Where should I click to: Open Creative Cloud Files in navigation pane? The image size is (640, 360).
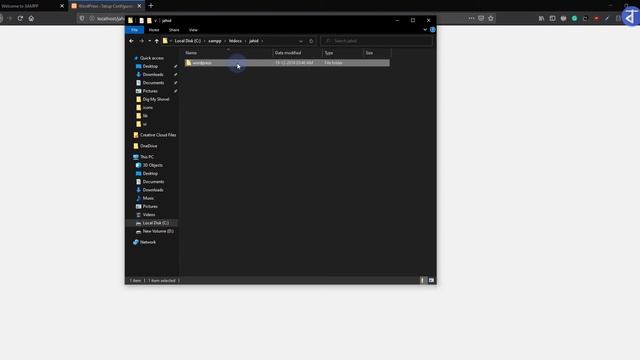pyautogui.click(x=158, y=135)
